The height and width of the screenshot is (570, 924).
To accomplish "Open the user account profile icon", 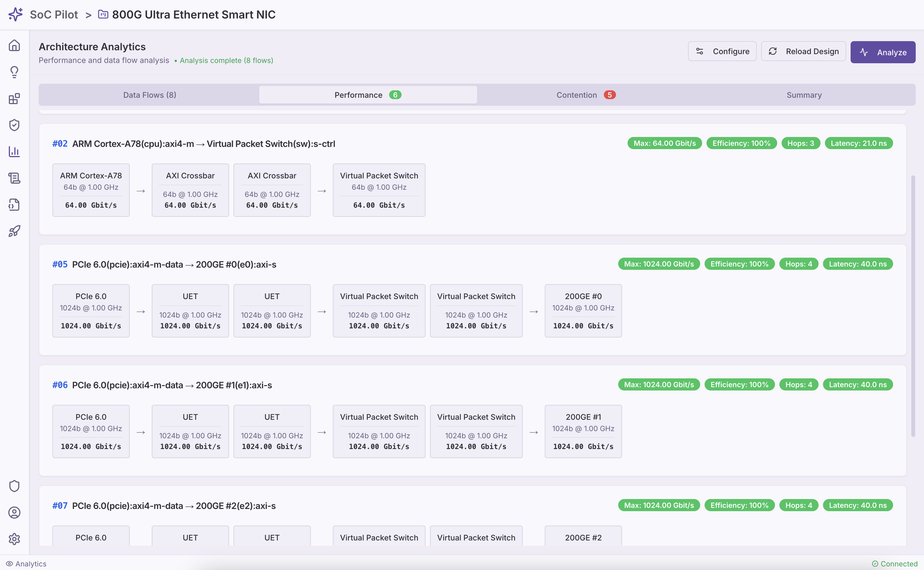I will pos(14,513).
